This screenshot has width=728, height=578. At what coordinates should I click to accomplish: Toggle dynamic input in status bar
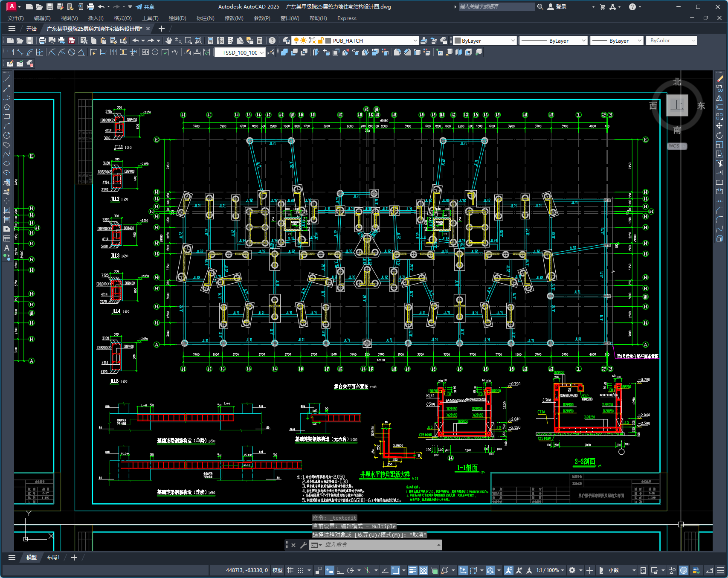[x=329, y=570]
